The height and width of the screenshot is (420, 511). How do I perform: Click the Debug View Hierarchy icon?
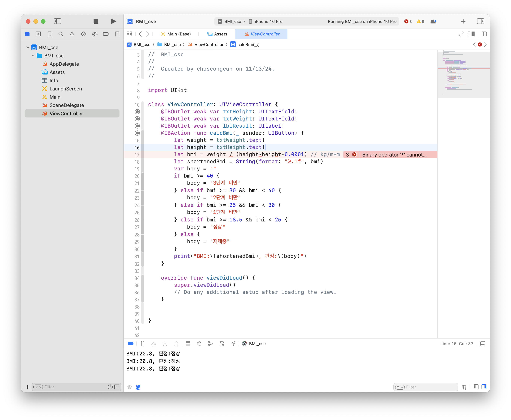point(199,344)
